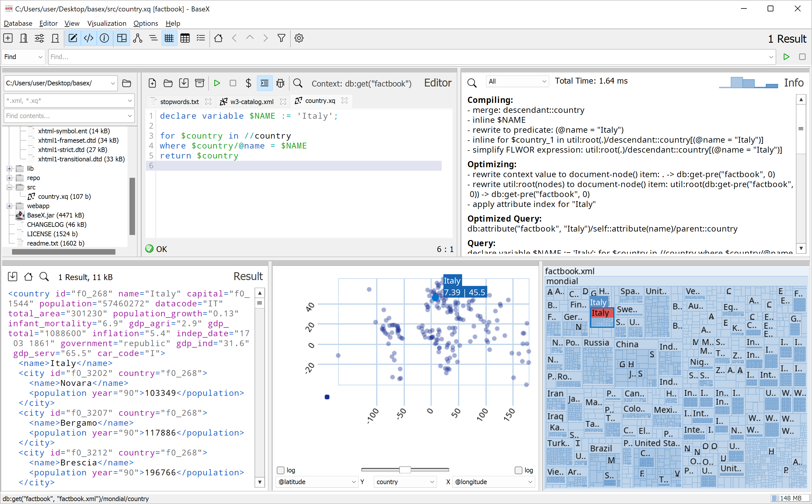Viewport: 812px width, 504px height.
Task: Click the Info panel search magnifier
Action: pos(472,82)
